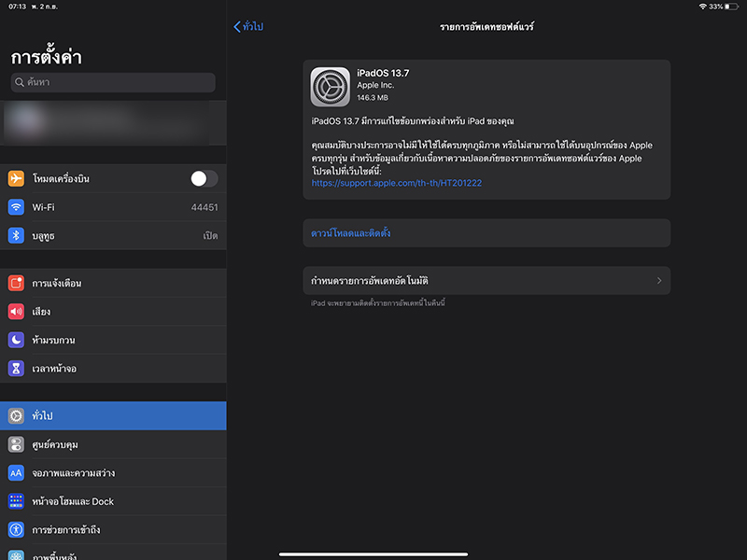747x560 pixels.
Task: Open the Bluetooth (บลูทูธ) settings row
Action: [113, 236]
